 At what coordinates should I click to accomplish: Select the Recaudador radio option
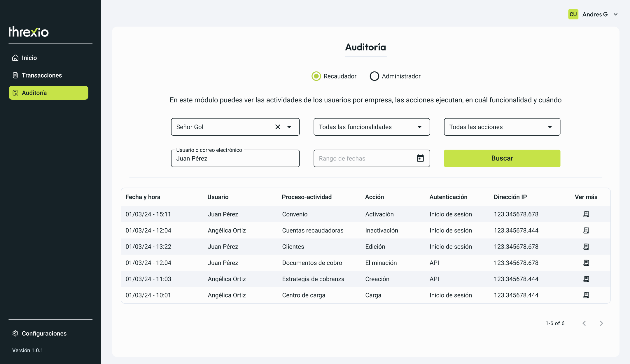pos(316,76)
